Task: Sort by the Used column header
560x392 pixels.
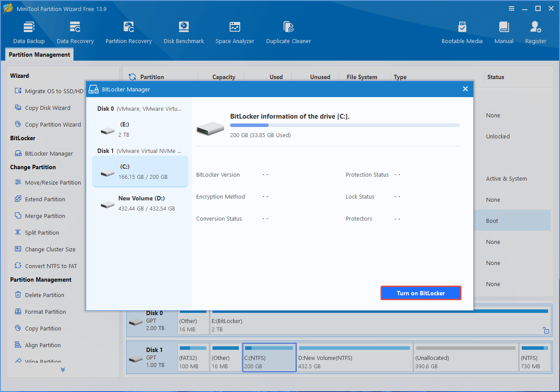Action: click(276, 77)
